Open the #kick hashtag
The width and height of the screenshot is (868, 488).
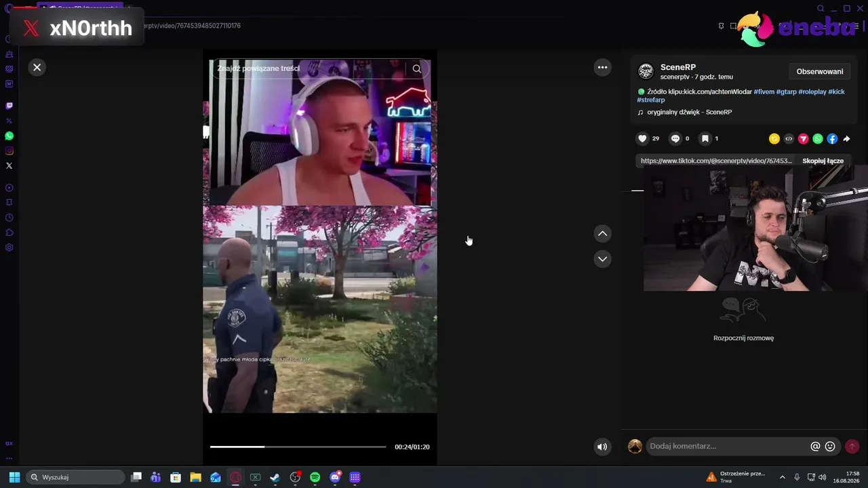tap(837, 91)
